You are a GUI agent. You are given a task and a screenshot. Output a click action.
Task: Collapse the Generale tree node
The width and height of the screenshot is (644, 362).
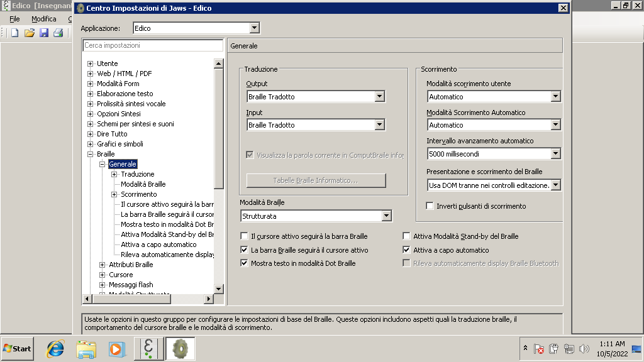pyautogui.click(x=103, y=164)
